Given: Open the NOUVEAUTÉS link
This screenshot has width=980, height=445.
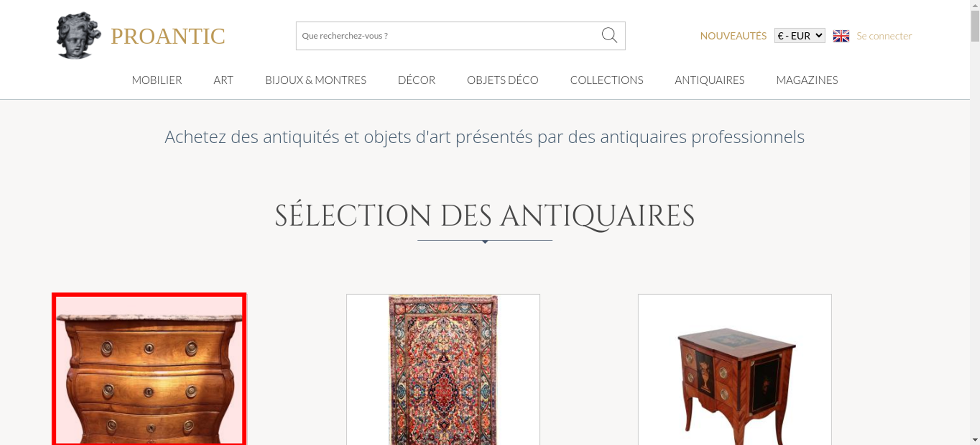Looking at the screenshot, I should coord(733,36).
